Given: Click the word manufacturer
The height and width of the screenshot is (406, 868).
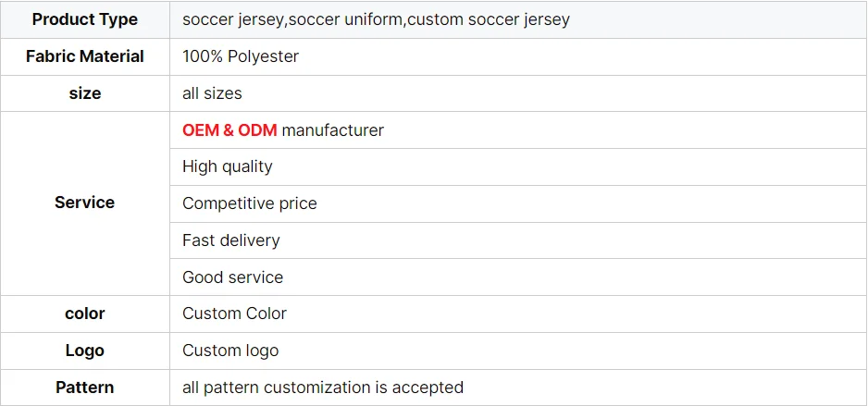Looking at the screenshot, I should point(332,130).
